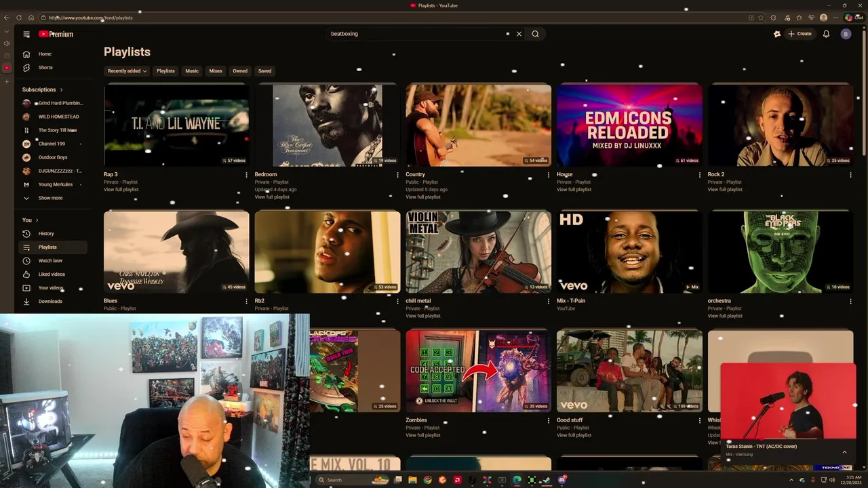Open options menu for Bedroom playlist
This screenshot has width=868, height=488.
point(397,175)
